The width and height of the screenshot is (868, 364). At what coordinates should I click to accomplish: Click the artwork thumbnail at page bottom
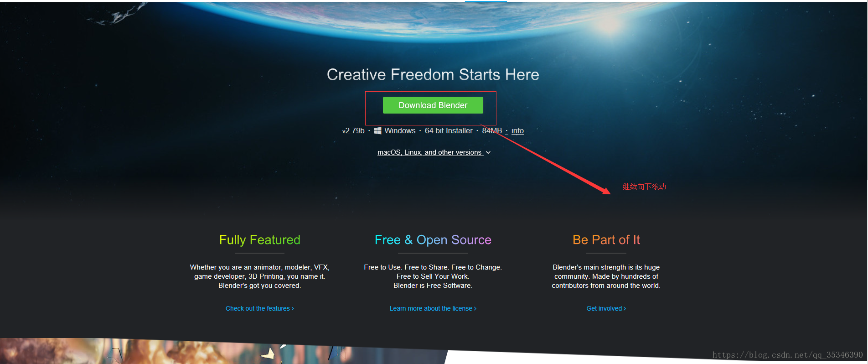223,351
